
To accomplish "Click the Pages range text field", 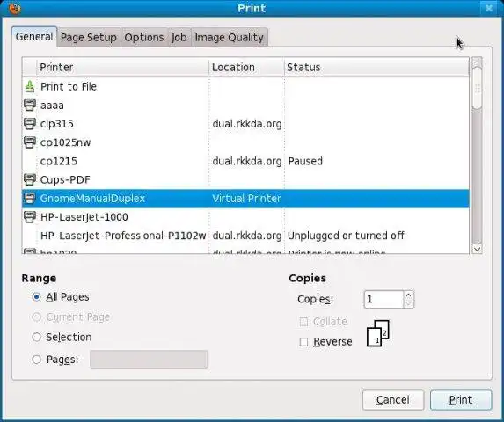I will 149,360.
